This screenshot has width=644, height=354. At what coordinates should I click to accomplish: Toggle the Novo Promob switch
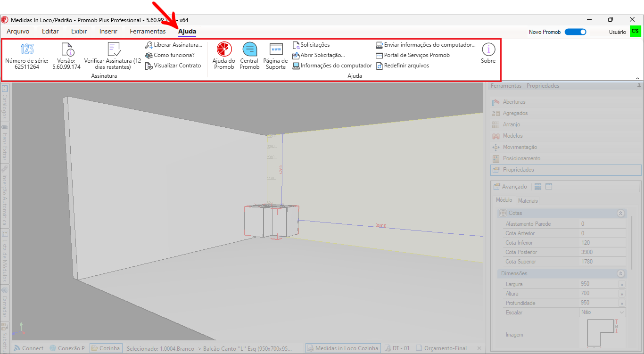pyautogui.click(x=575, y=32)
